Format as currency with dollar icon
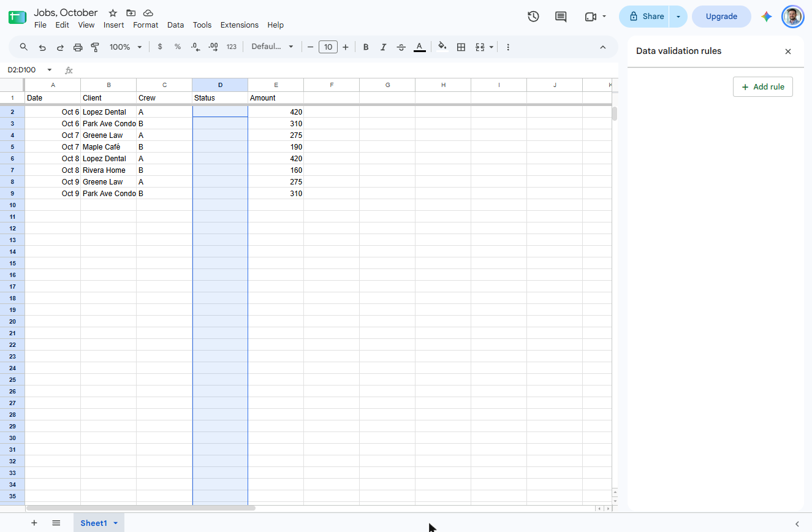812x532 pixels. [x=160, y=47]
